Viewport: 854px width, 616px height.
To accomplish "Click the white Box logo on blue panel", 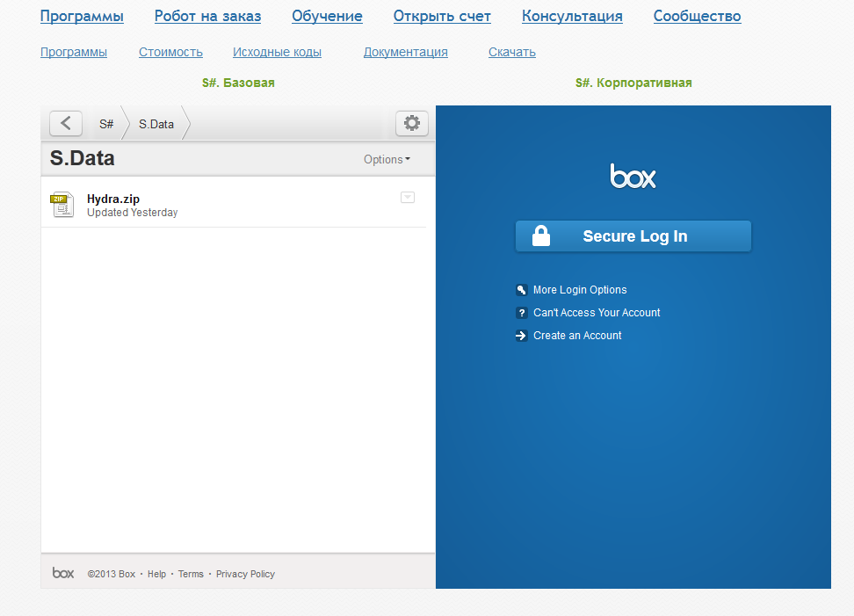I will point(633,177).
